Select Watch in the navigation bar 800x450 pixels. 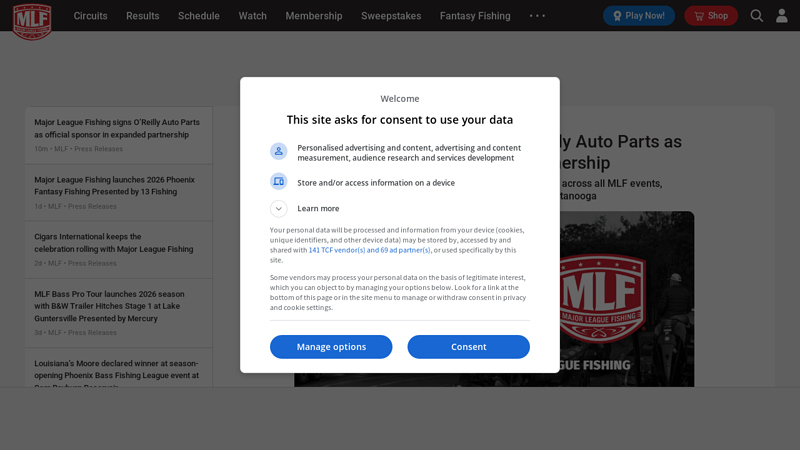(x=252, y=16)
